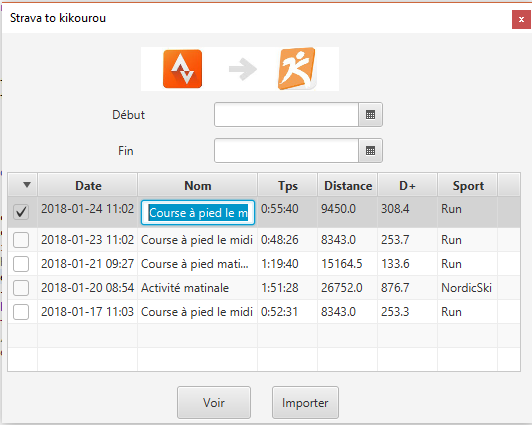Click the Kikourou runner logo icon
Viewport: 532px width, 425px height.
(x=297, y=69)
